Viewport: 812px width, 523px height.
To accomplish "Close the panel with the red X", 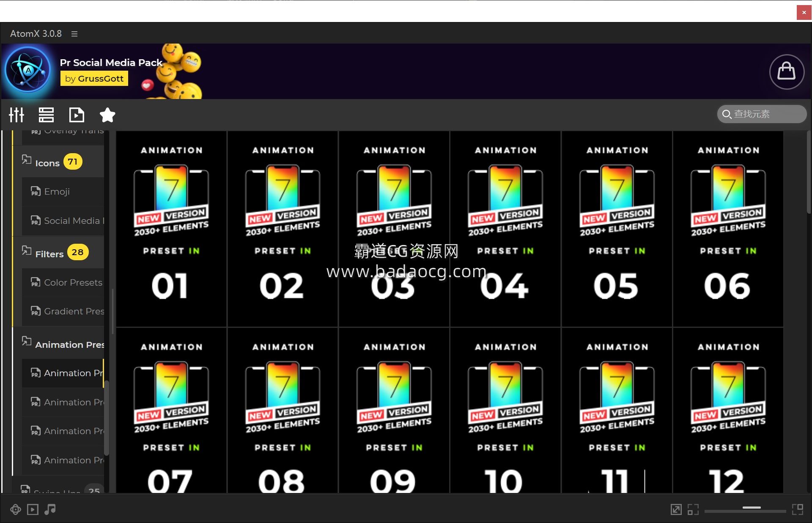I will pyautogui.click(x=804, y=13).
